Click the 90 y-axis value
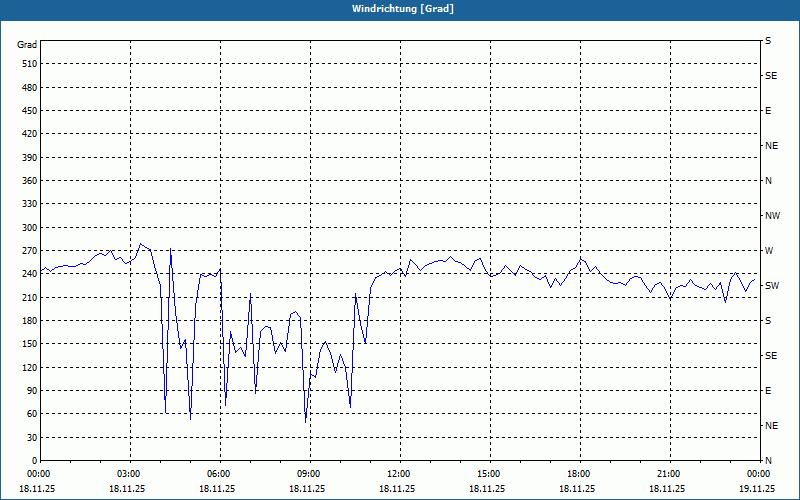Viewport: 800px width, 500px height. pyautogui.click(x=32, y=391)
